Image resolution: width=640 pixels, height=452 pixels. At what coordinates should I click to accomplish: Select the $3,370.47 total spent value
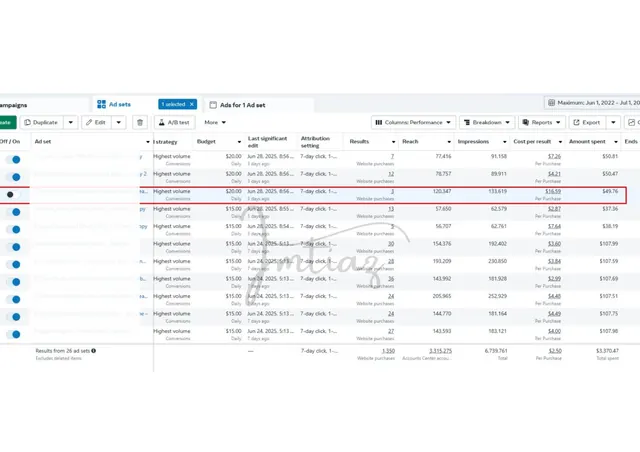[607, 351]
